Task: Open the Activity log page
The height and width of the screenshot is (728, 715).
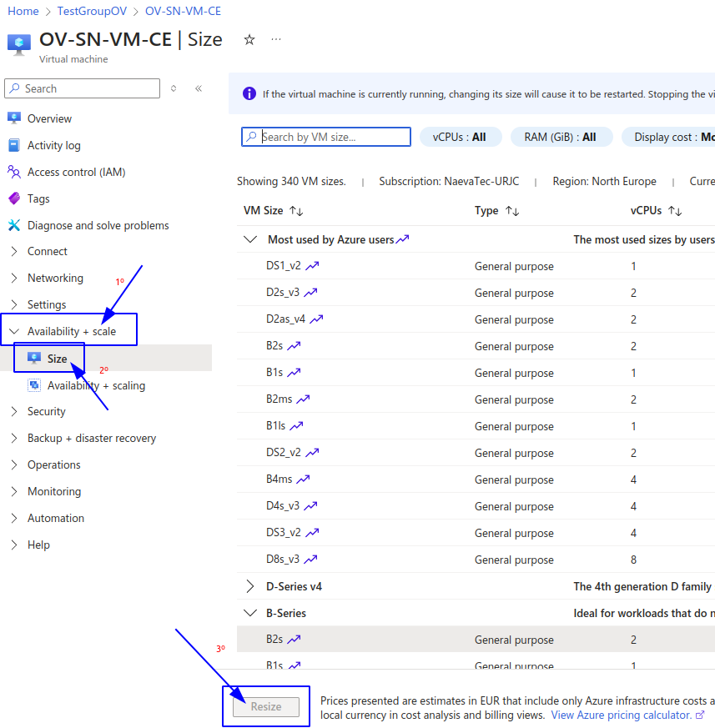Action: pos(53,145)
